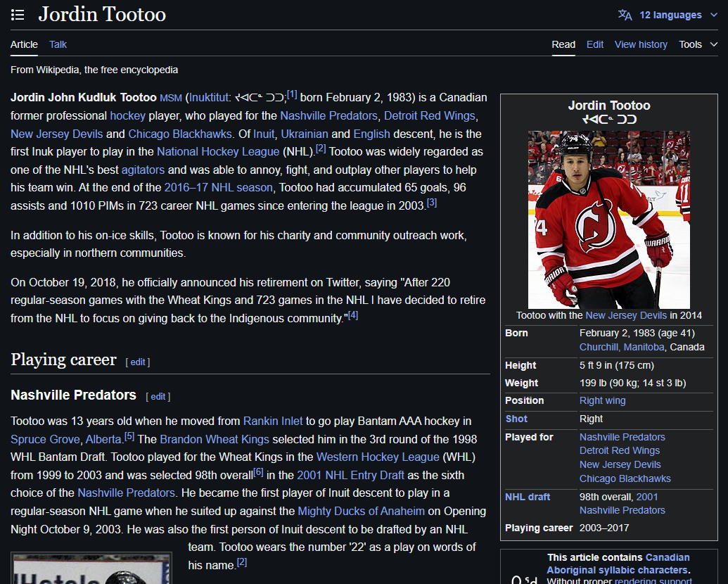
Task: Edit the Playing career section
Action: tap(137, 362)
